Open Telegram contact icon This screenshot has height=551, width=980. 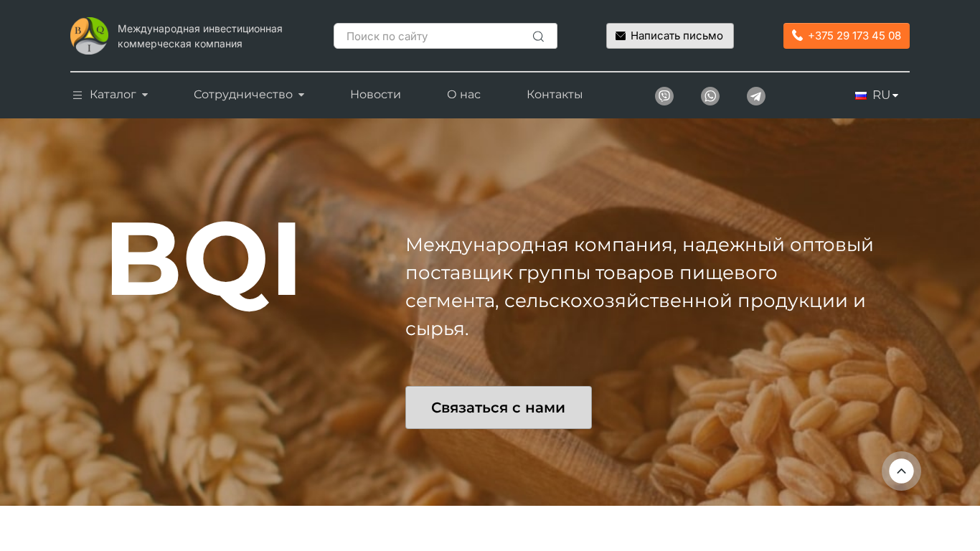[756, 96]
